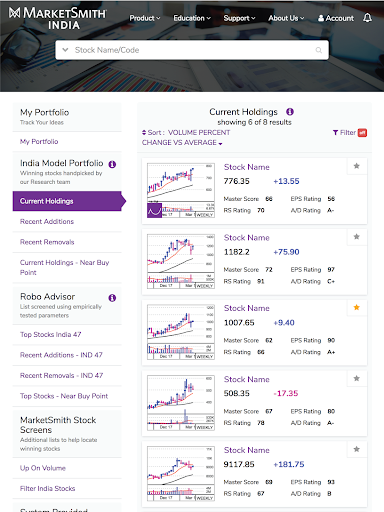Click the India Model Portfolio info icon
Screen dimensions: 384x512
tap(112, 164)
